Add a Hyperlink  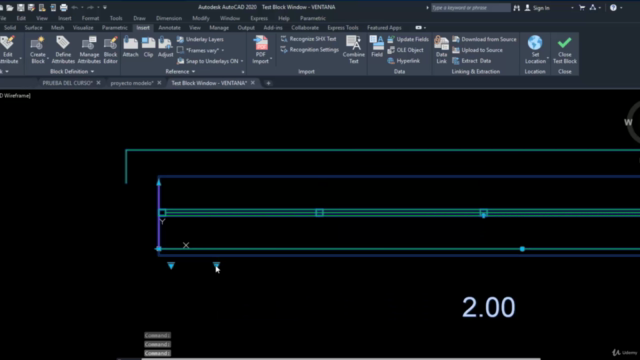tap(403, 61)
